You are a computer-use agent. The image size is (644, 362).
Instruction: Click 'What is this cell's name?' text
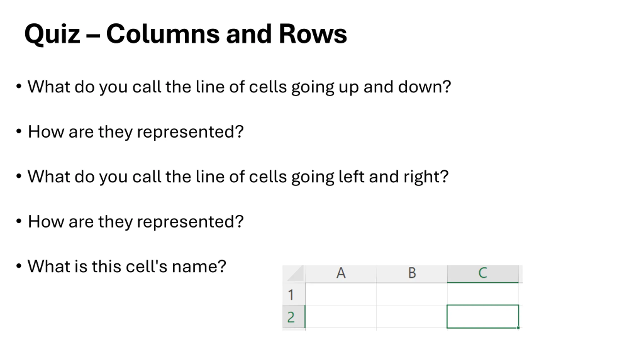point(127,266)
